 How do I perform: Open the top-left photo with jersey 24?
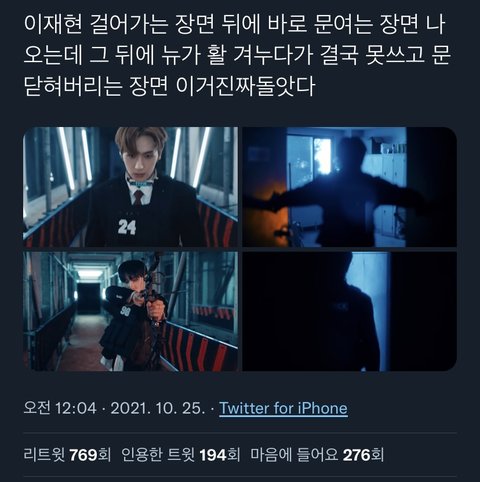pyautogui.click(x=130, y=187)
